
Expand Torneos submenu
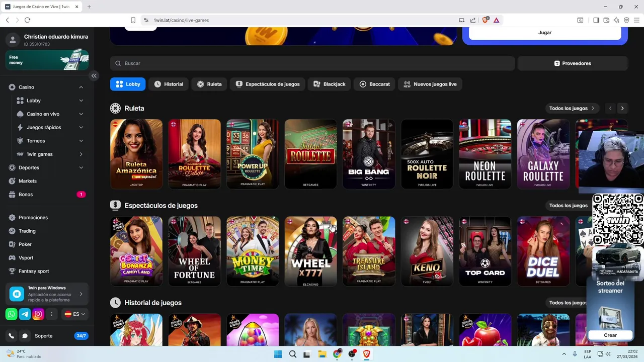tap(81, 141)
